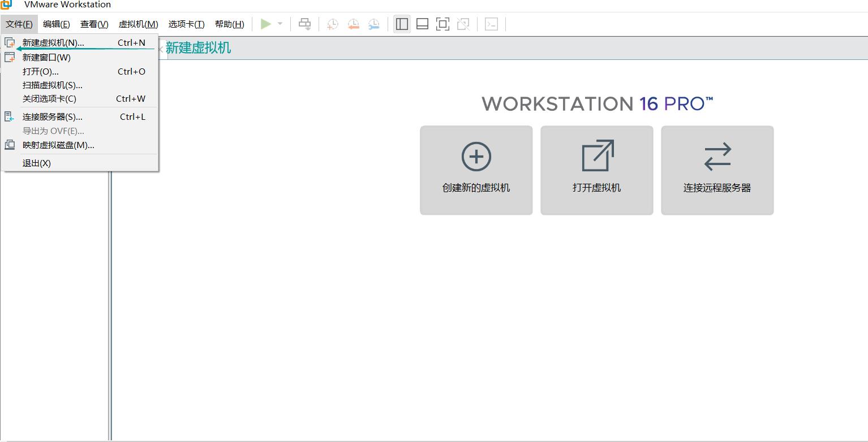Click the Ctrl+N shortcut text
This screenshot has width=868, height=442.
(x=131, y=42)
